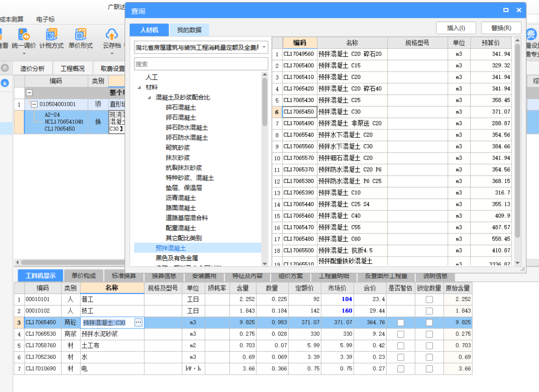Collapse the 整个项目 top row expander
This screenshot has height=392, width=539.
[x=29, y=92]
